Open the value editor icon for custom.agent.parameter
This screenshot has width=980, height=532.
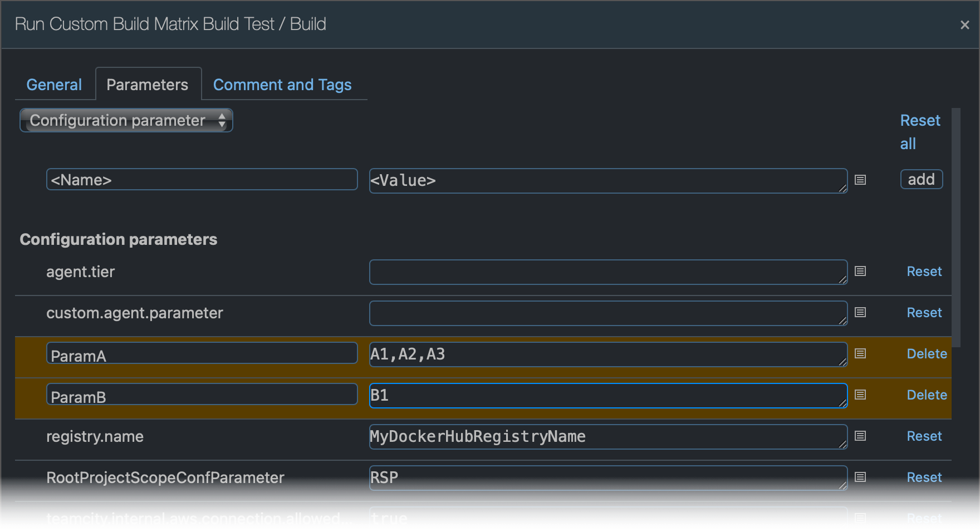[860, 313]
